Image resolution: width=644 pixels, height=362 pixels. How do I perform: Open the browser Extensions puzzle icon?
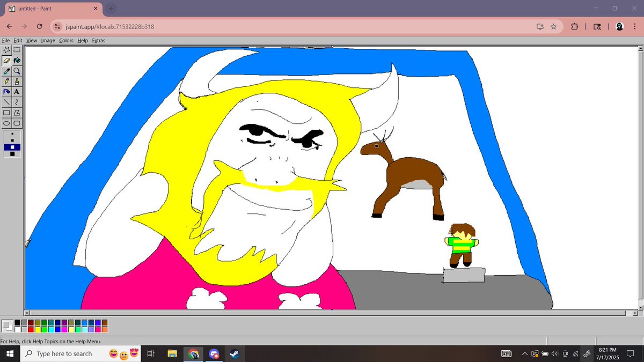pyautogui.click(x=574, y=26)
